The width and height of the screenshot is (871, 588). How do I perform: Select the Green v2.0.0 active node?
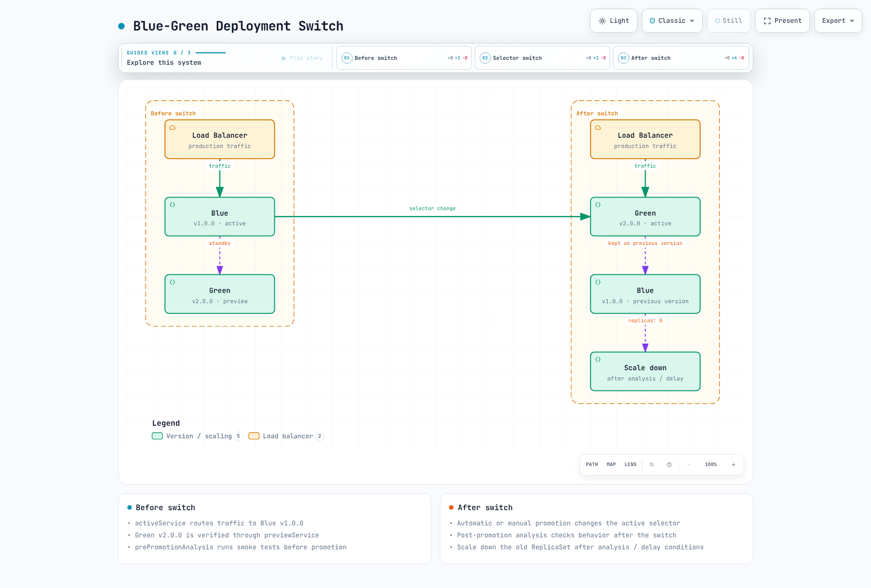point(645,217)
